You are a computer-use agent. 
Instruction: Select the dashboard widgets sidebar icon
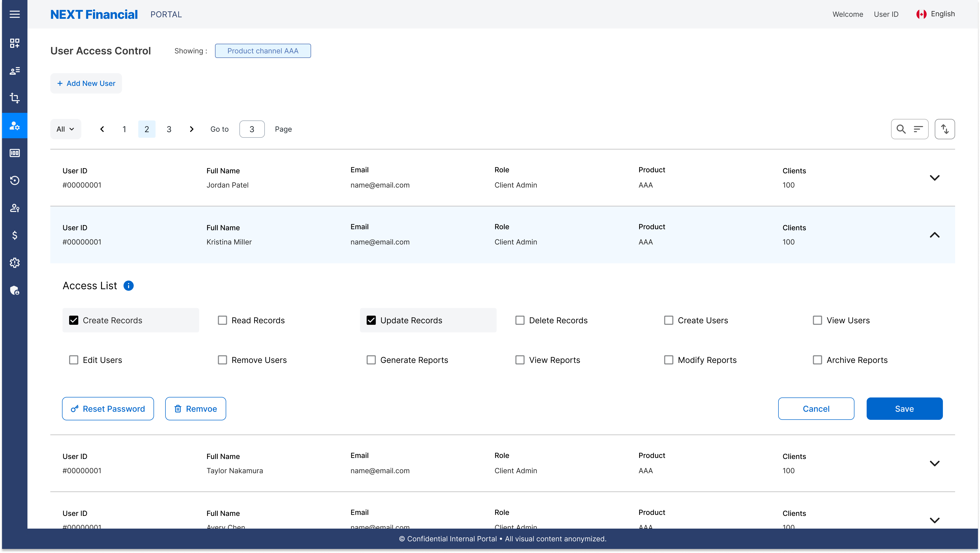click(14, 43)
